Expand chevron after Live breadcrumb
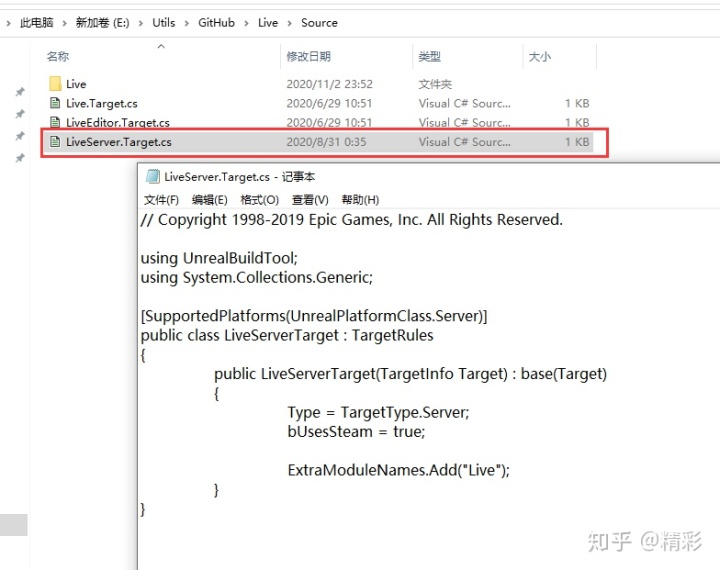The height and width of the screenshot is (570, 720). (x=289, y=23)
